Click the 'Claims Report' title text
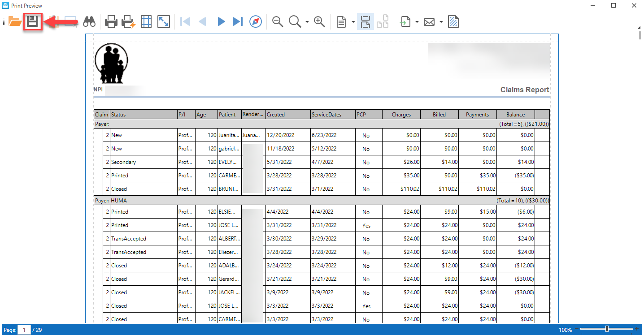This screenshot has width=644, height=335. (525, 90)
